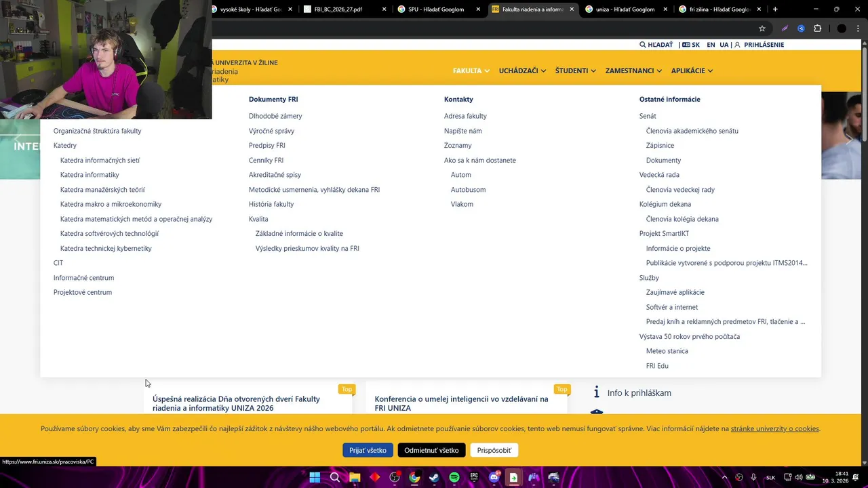Switch to the uniza - Hľadať Googlom tab
Viewport: 868px width, 488px height.
pyautogui.click(x=625, y=9)
